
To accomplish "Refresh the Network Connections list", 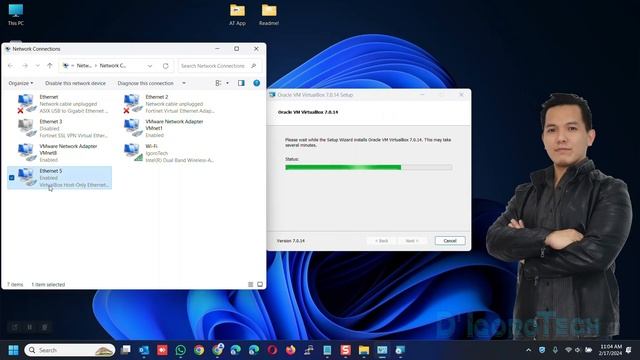I will point(165,66).
